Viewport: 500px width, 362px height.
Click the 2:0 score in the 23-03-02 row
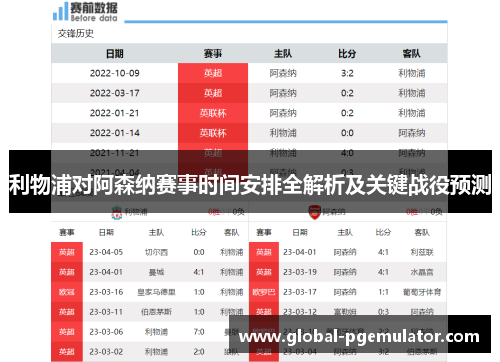(199, 352)
